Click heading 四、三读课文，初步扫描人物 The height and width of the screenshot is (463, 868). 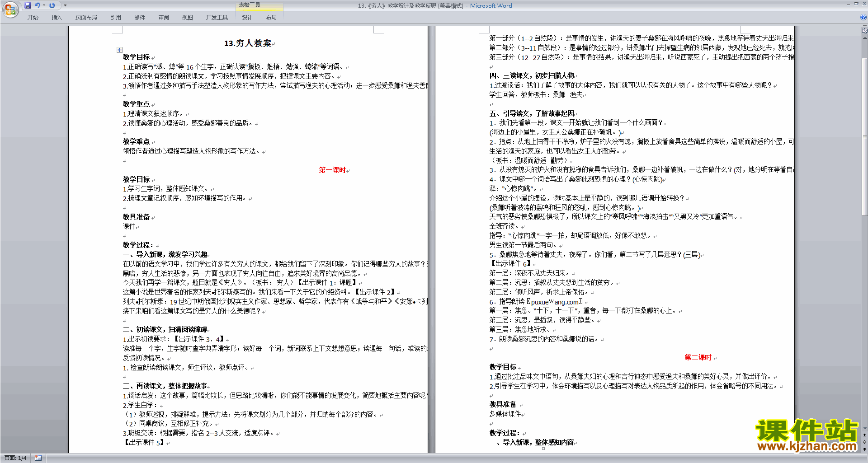(532, 75)
